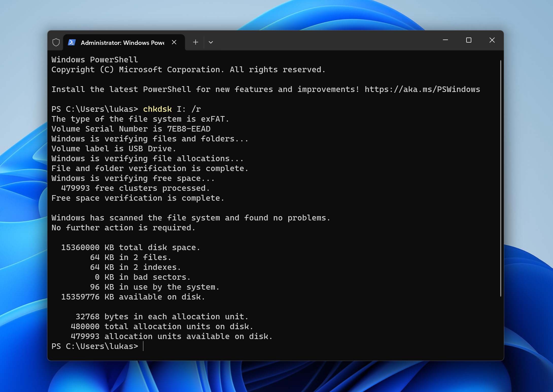Click the 'I: /r' command arguments
The image size is (553, 392).
[x=189, y=109]
